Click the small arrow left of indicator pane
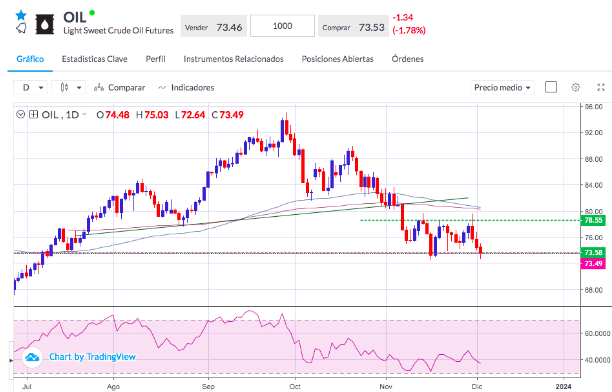Viewport: 612px width, 392px height. coord(11,360)
